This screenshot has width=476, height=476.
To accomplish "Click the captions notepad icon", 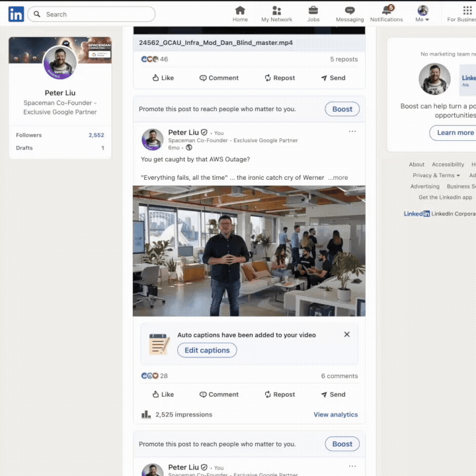I will click(x=159, y=344).
